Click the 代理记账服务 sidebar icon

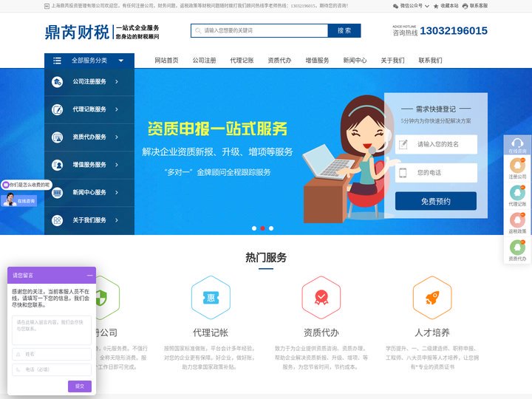[57, 109]
